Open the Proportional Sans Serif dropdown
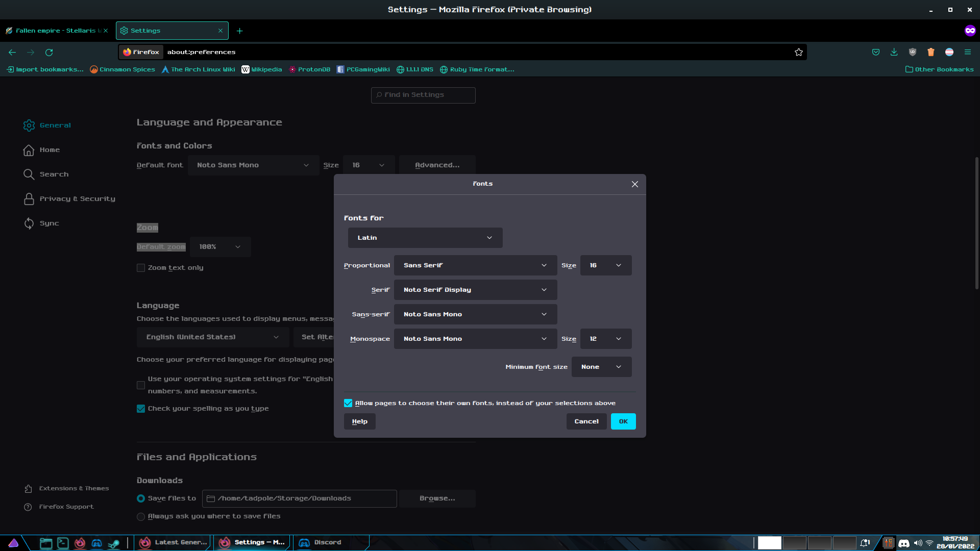The width and height of the screenshot is (980, 551). coord(475,265)
